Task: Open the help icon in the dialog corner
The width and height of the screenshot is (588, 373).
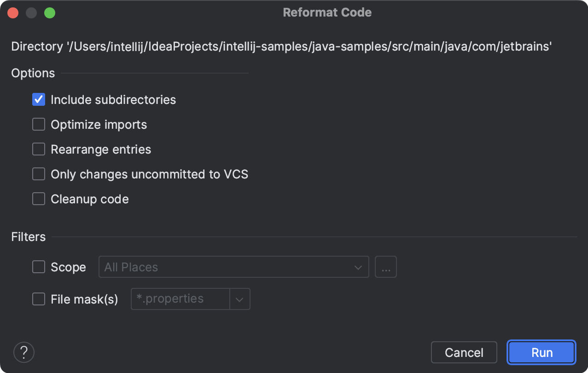Action: click(x=23, y=352)
